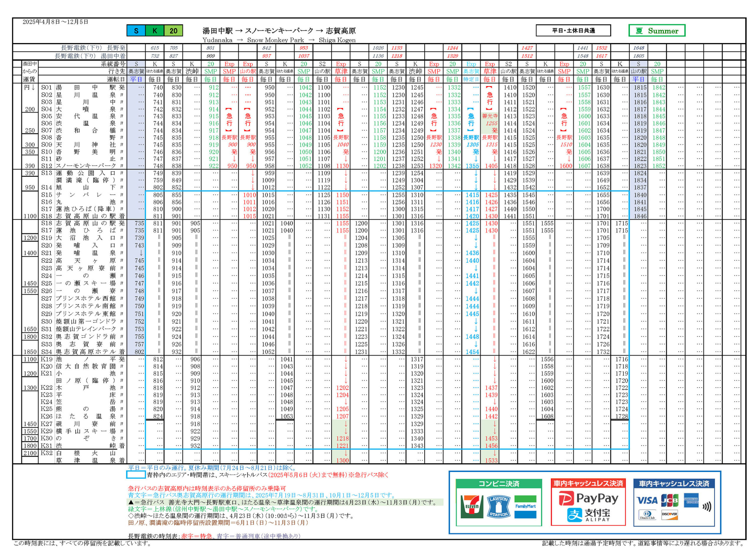Click the green K route badge
The height and width of the screenshot is (557, 756).
154,31
